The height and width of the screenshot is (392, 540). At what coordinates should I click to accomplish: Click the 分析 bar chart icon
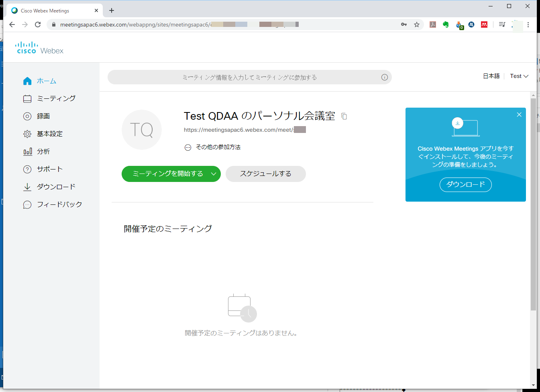(27, 152)
